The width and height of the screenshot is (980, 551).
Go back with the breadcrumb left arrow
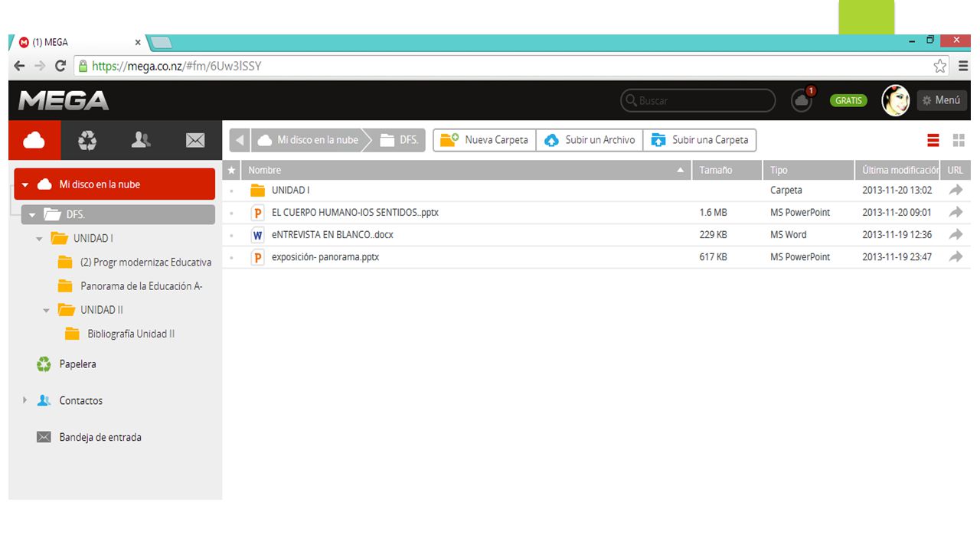[240, 140]
